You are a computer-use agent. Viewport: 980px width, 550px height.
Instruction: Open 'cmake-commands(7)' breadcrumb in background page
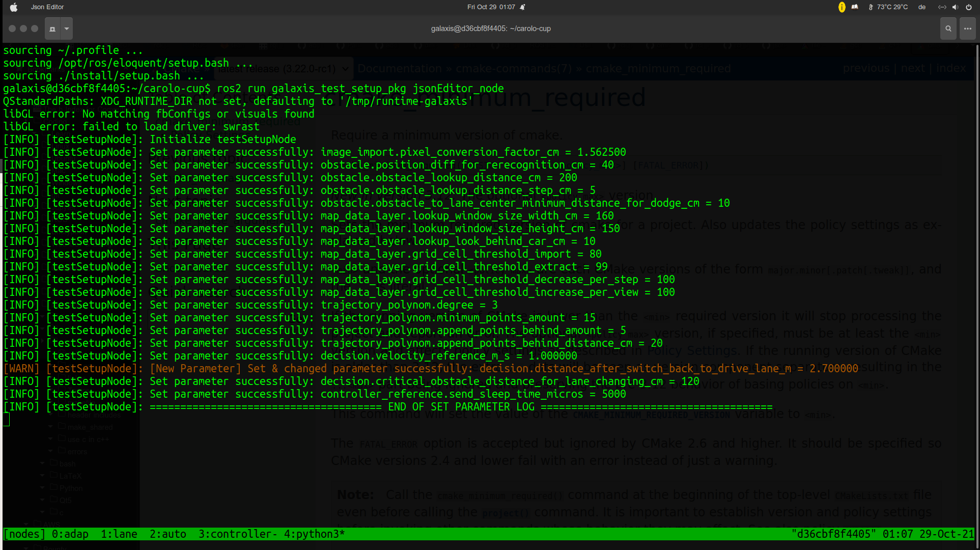tap(514, 69)
